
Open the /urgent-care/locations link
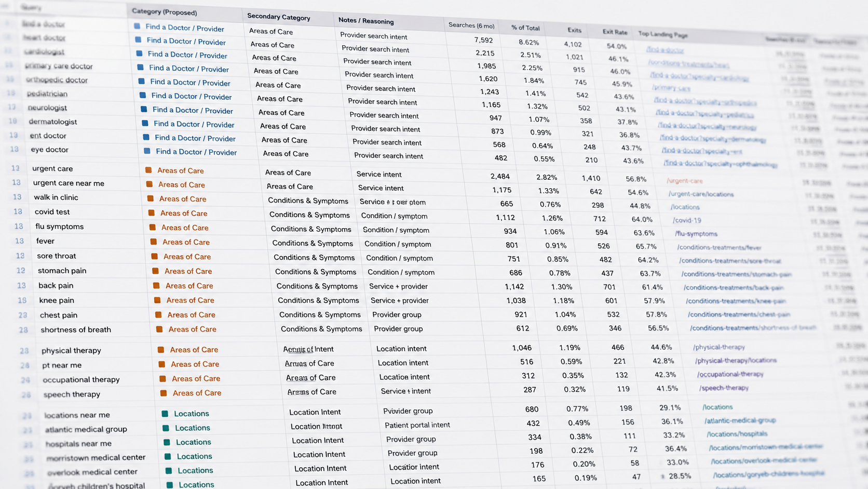[701, 194]
